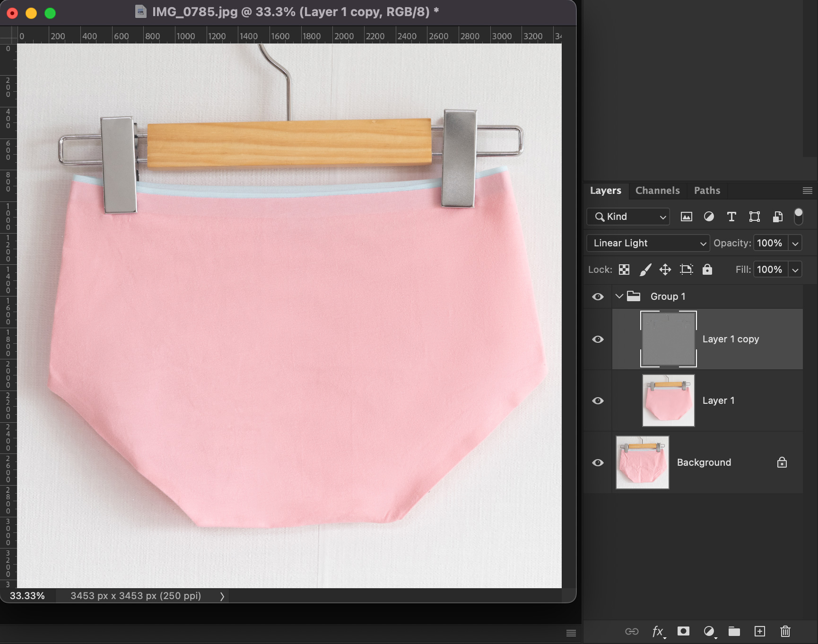Lock all padlock icon
Screen dimensions: 818x644
click(707, 269)
